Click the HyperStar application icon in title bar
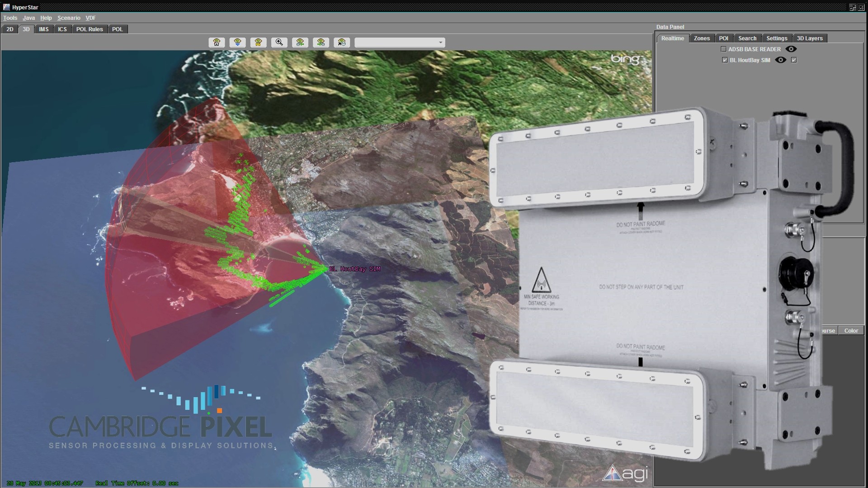 click(x=6, y=7)
